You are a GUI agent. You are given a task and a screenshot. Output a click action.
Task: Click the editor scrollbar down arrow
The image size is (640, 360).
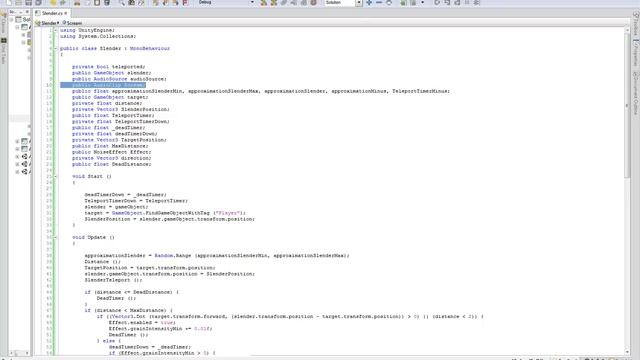coord(627,352)
